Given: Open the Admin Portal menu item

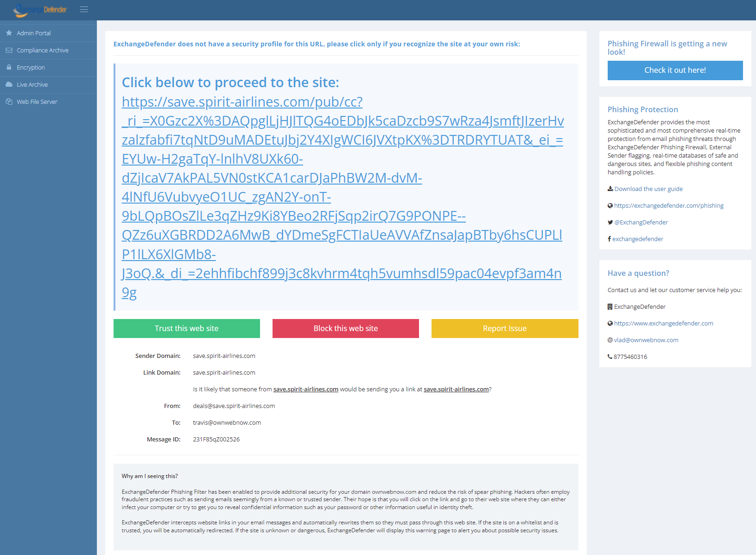Looking at the screenshot, I should (x=34, y=33).
